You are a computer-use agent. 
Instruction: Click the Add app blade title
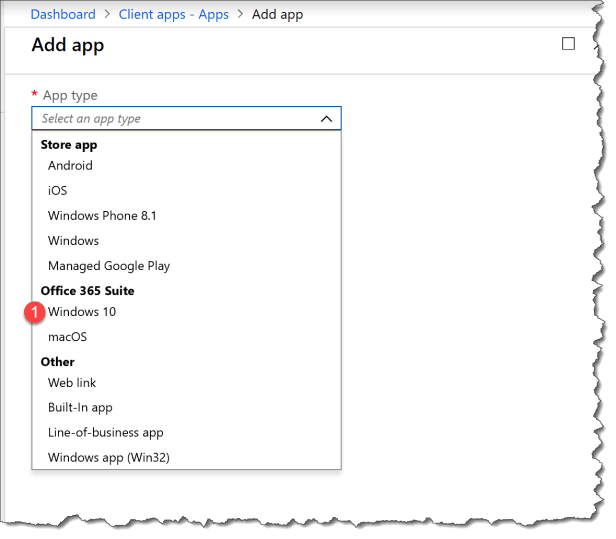pyautogui.click(x=68, y=45)
